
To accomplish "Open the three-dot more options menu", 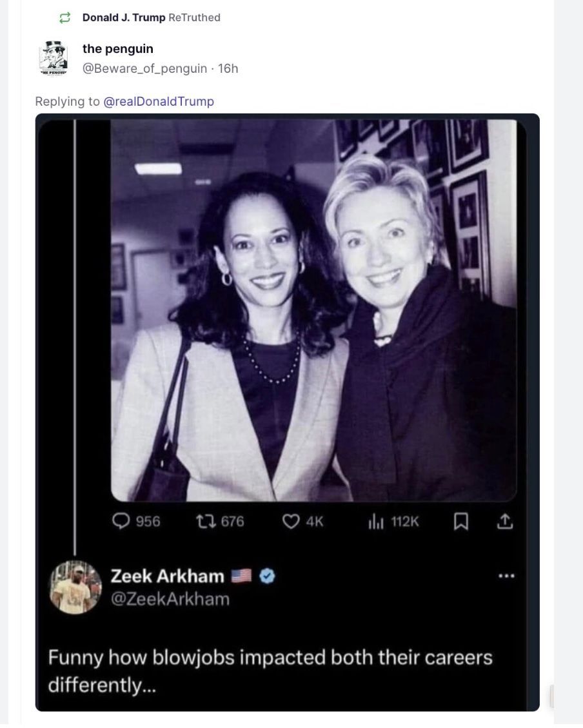I will click(x=506, y=576).
